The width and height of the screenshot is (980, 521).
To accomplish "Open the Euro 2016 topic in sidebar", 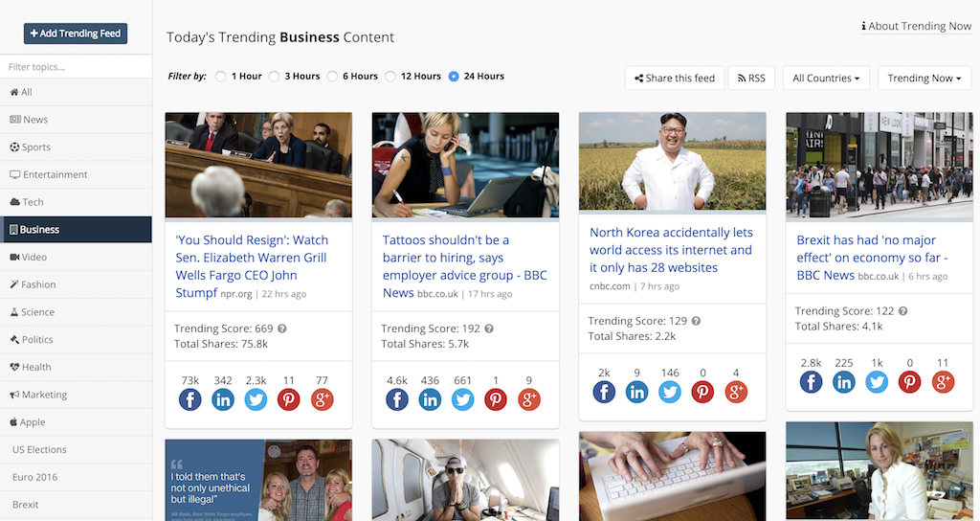I will coord(76,477).
